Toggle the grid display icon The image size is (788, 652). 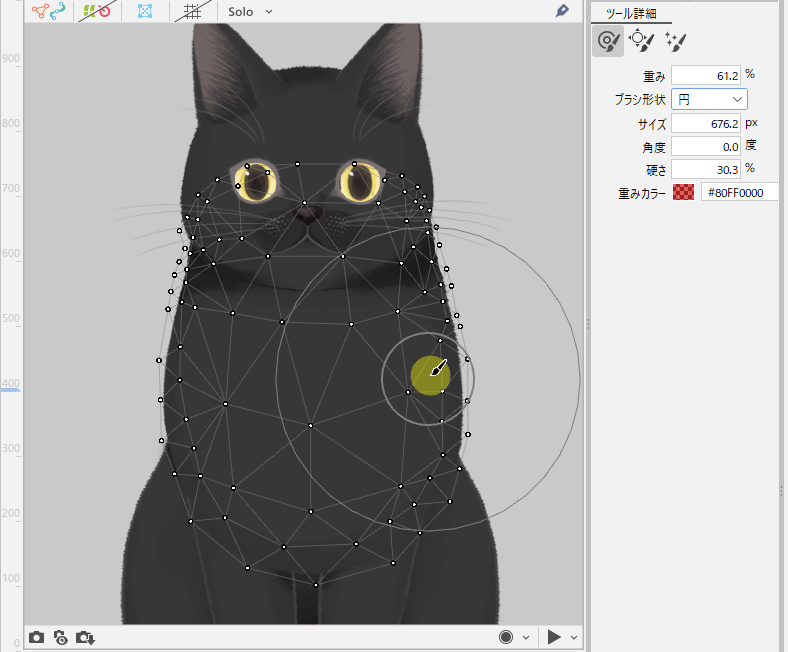[191, 12]
